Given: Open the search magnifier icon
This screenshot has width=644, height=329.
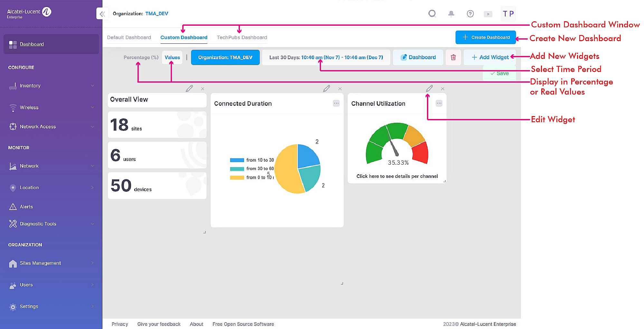Looking at the screenshot, I should point(432,14).
